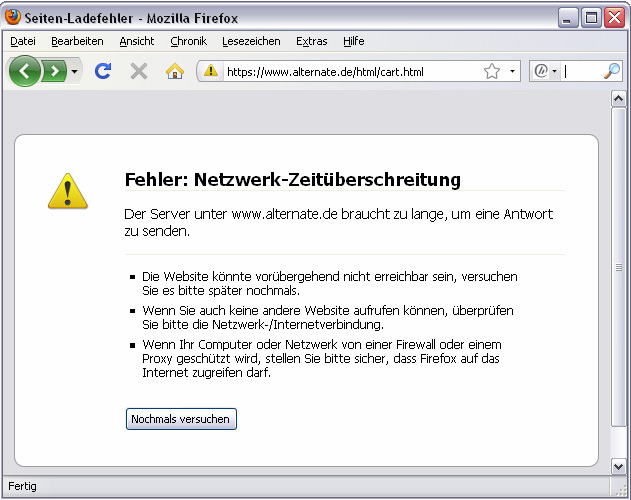Click the vertical scrollbar down arrow
This screenshot has height=500, width=631.
618,465
